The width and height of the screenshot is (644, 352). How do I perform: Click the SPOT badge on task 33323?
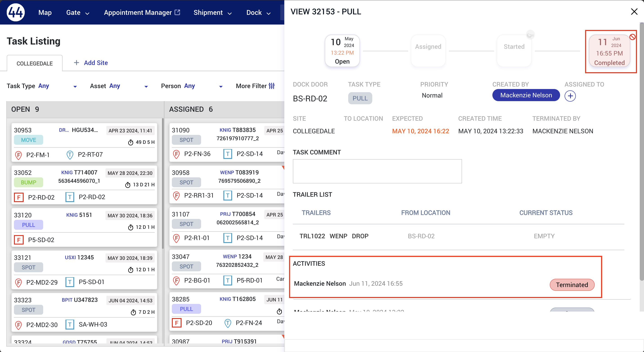pyautogui.click(x=29, y=310)
